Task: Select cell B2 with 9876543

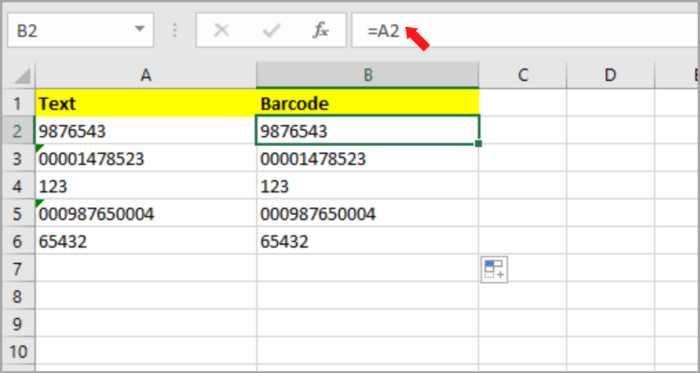Action: coord(367,130)
